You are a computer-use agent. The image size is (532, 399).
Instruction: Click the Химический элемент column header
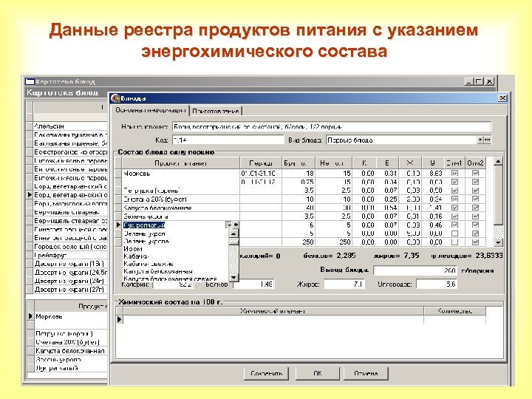(x=273, y=311)
